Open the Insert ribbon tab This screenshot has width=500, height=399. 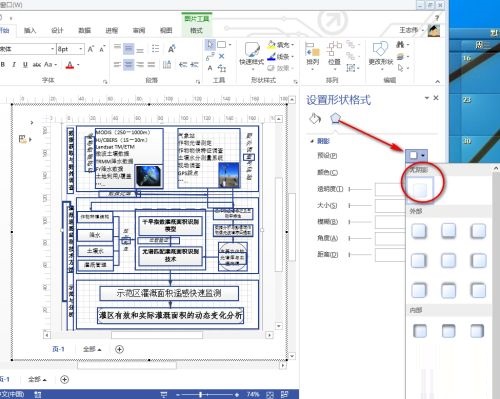pyautogui.click(x=30, y=30)
